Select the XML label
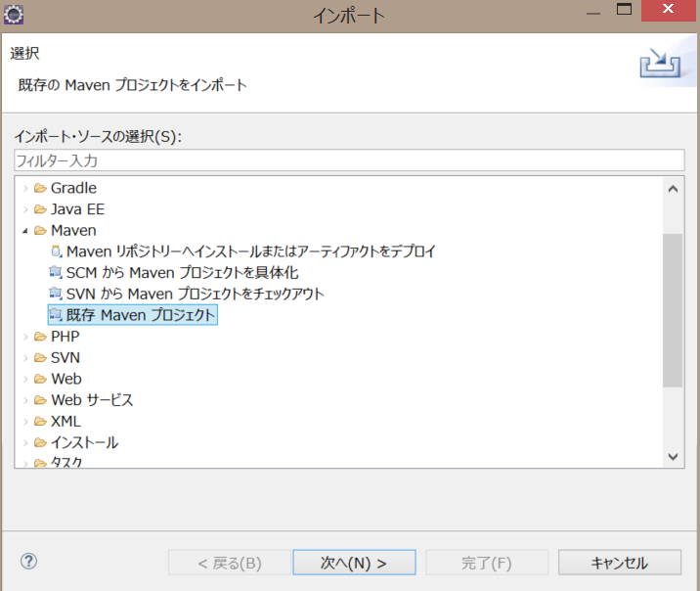The height and width of the screenshot is (591, 700). pyautogui.click(x=66, y=422)
